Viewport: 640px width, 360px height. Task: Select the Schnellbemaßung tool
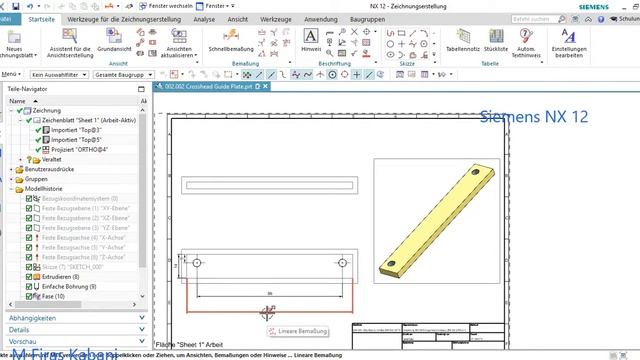click(231, 40)
